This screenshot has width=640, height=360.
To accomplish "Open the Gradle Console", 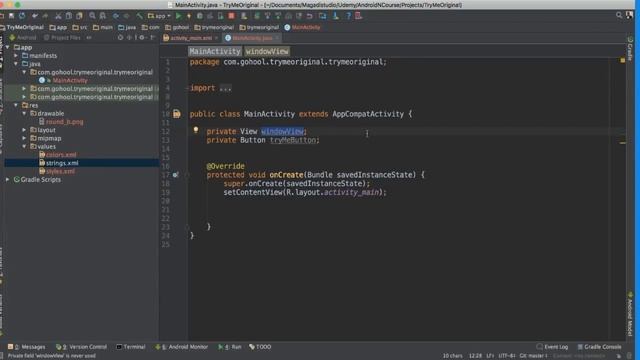I will [x=599, y=347].
